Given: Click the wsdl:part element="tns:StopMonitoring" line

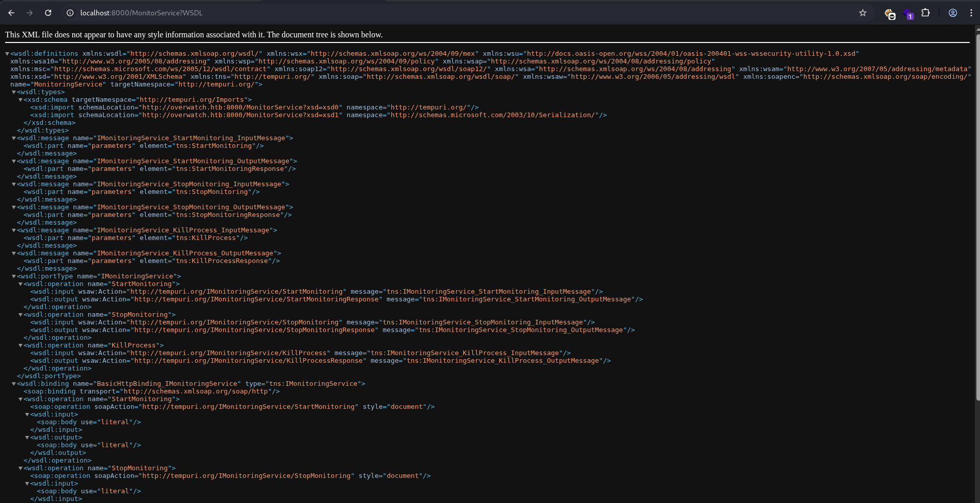Looking at the screenshot, I should click(x=142, y=192).
